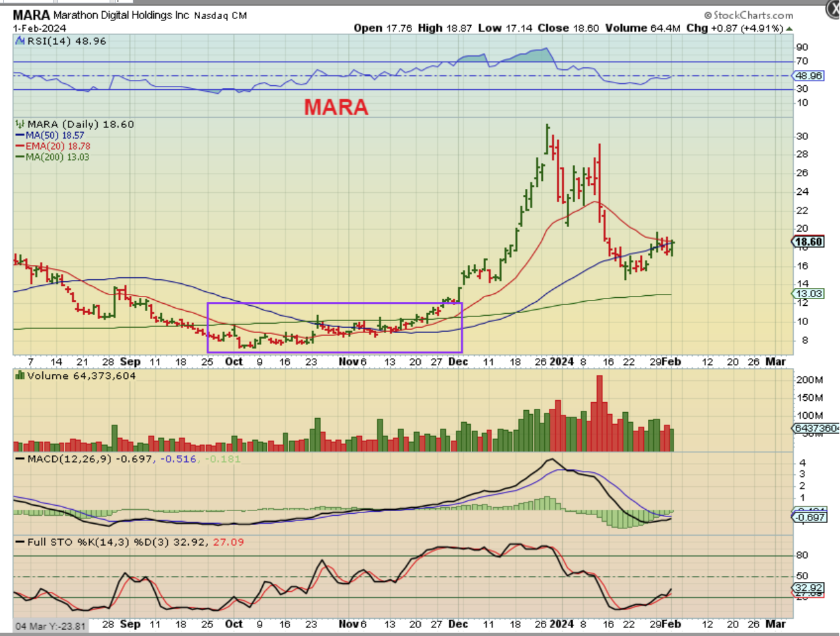The width and height of the screenshot is (840, 636).
Task: Click the RSI(14) 48.96 indicator label
Action: pos(67,41)
